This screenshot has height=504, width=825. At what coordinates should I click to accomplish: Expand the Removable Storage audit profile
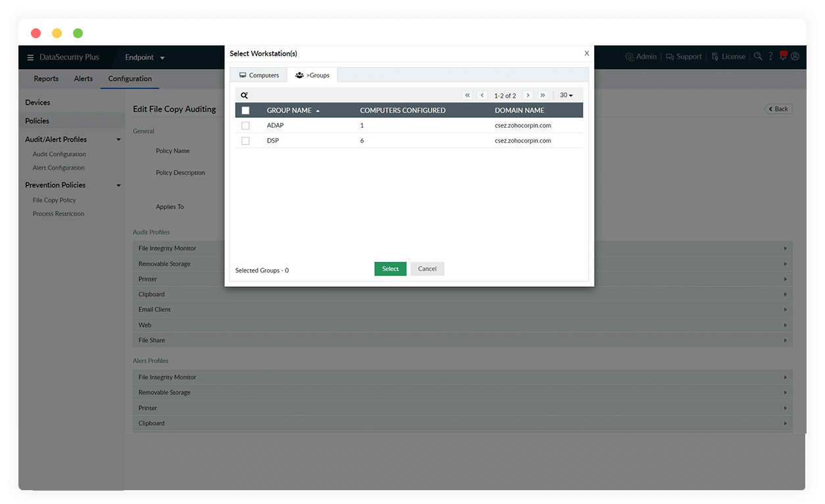coord(463,264)
